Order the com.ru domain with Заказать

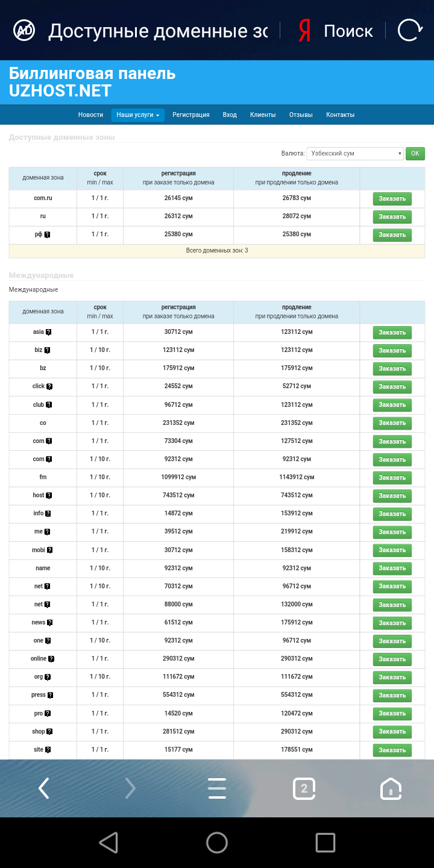[392, 199]
